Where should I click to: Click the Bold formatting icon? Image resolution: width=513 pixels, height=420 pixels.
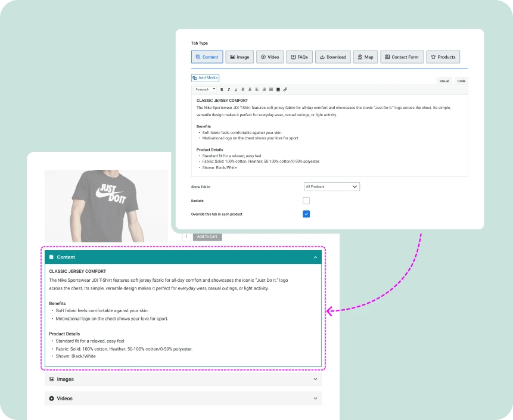(x=221, y=89)
